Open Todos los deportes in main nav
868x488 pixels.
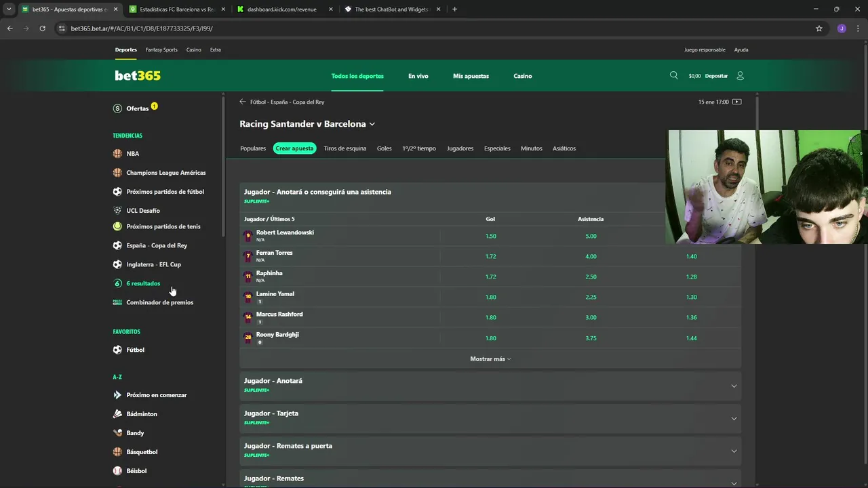(x=357, y=76)
